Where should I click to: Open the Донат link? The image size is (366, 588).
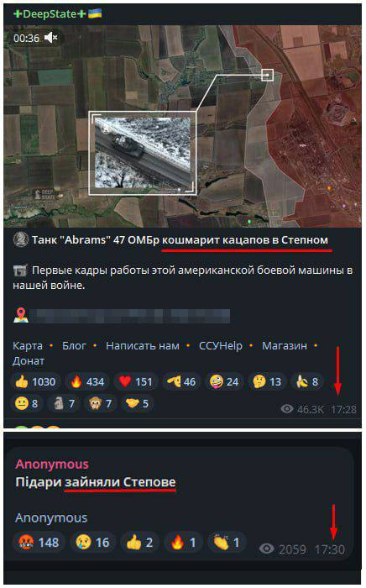click(29, 360)
